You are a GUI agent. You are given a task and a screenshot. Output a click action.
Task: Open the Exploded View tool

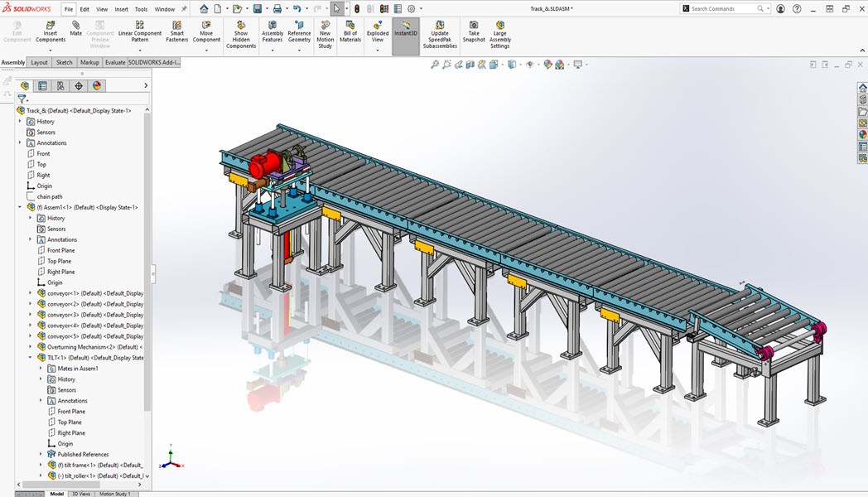coord(378,32)
